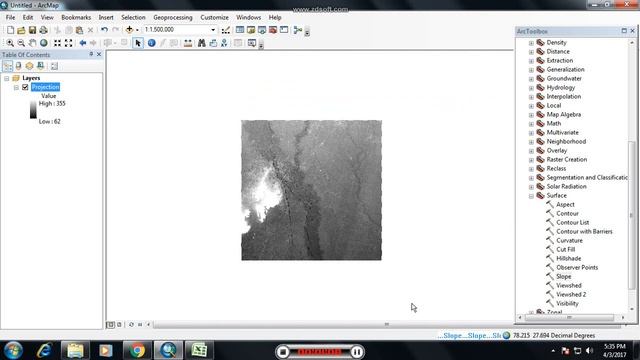Open Add Data dropdown arrow

pyautogui.click(x=137, y=30)
